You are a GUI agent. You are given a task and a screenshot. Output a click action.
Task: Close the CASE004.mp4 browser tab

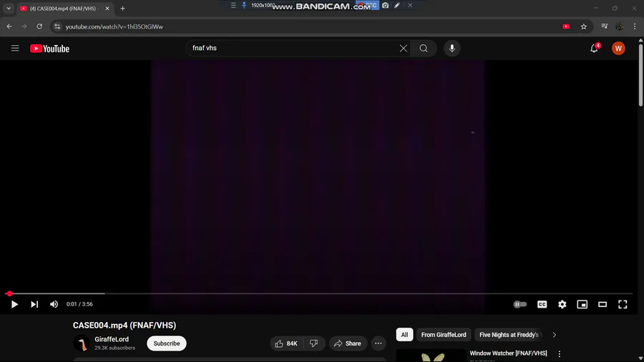[x=107, y=8]
